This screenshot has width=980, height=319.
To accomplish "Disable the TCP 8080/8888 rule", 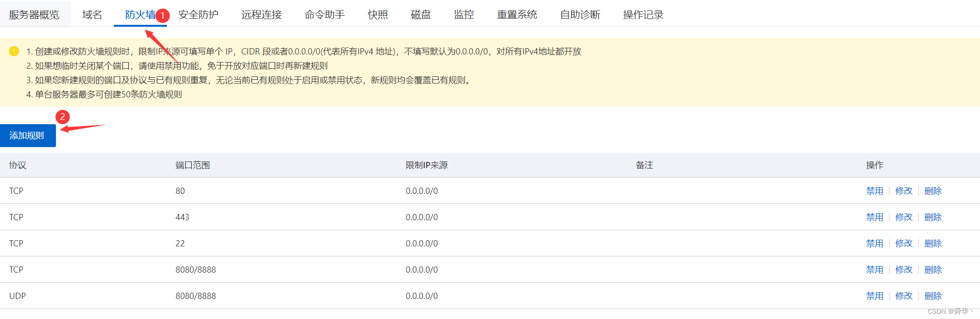I will click(x=874, y=270).
